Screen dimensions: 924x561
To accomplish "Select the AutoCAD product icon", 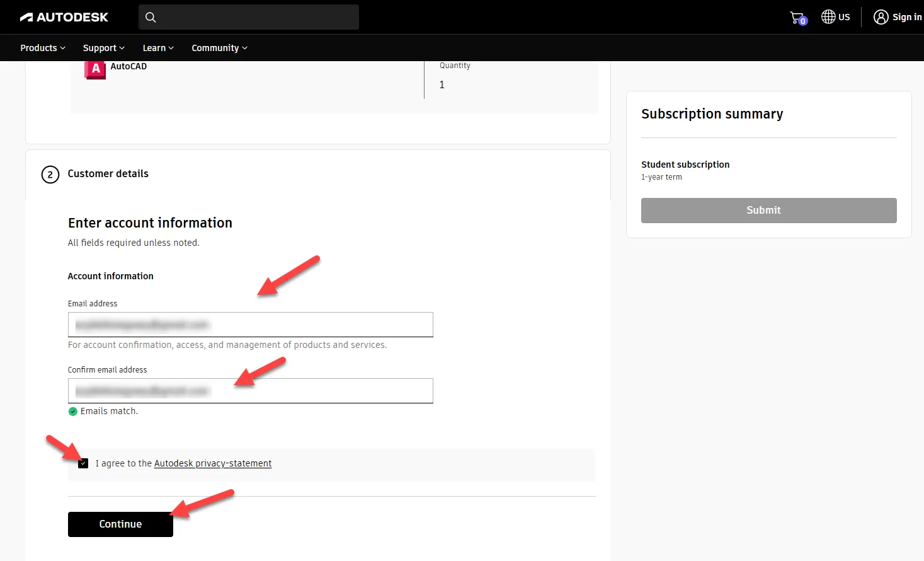I will (94, 68).
